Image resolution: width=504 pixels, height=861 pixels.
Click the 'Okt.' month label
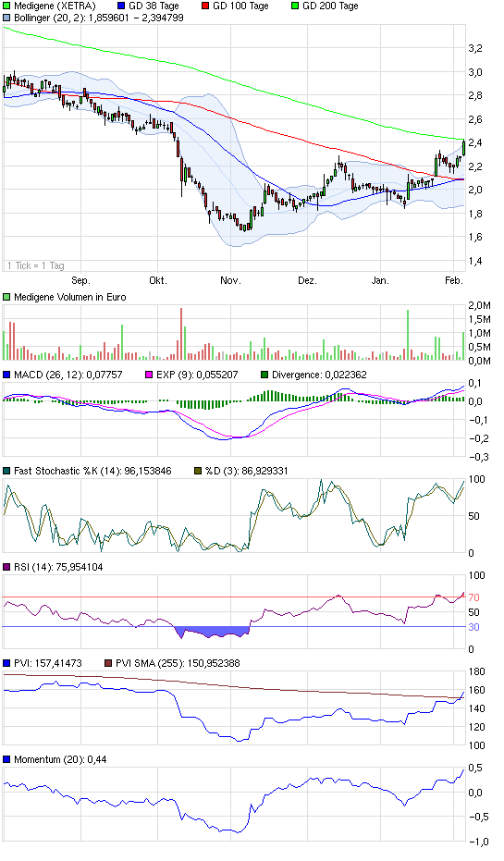point(158,280)
